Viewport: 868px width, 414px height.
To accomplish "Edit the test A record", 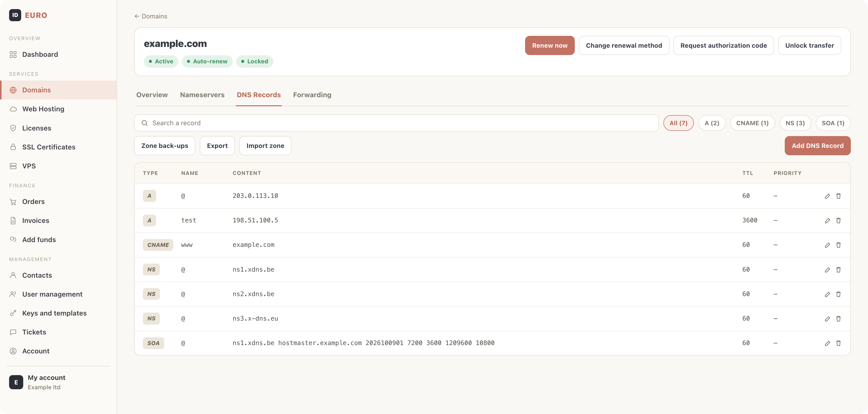I will point(827,220).
